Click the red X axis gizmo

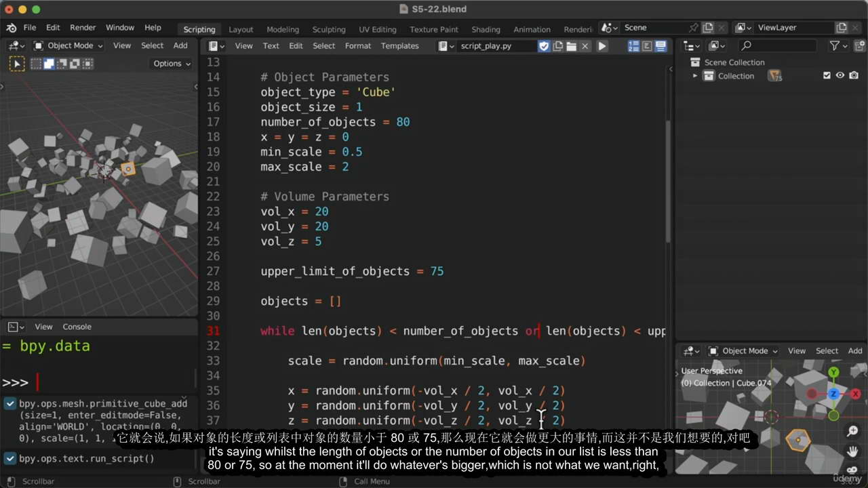[x=856, y=394]
